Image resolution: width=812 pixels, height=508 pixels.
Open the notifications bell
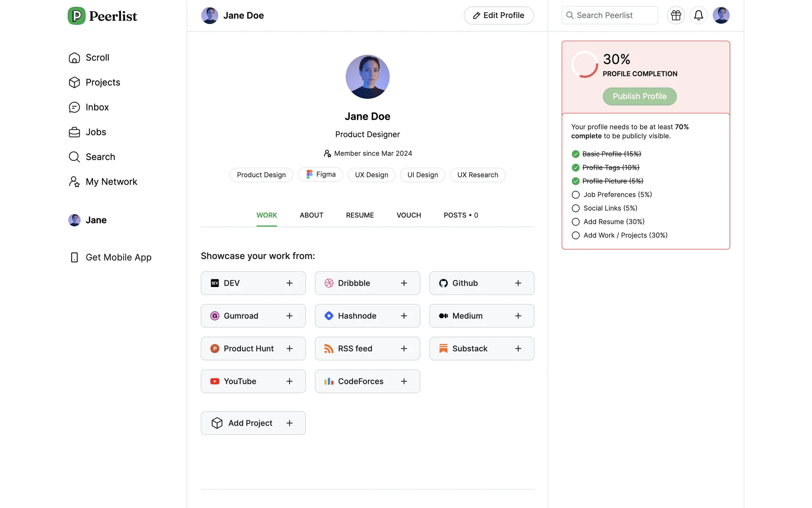698,15
